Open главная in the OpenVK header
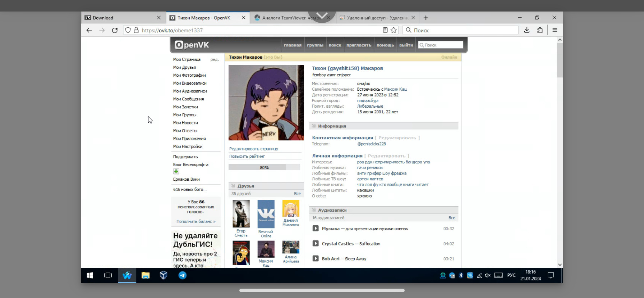Image resolution: width=644 pixels, height=298 pixels. click(x=293, y=45)
